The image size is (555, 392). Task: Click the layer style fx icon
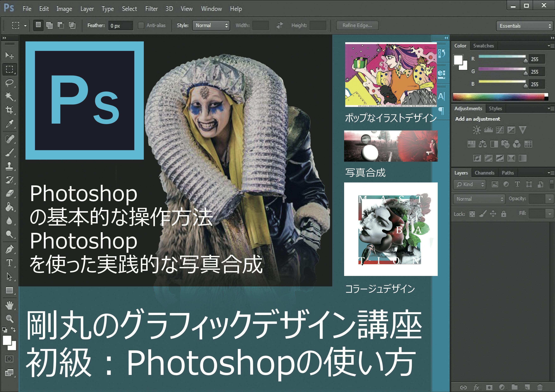point(476,387)
